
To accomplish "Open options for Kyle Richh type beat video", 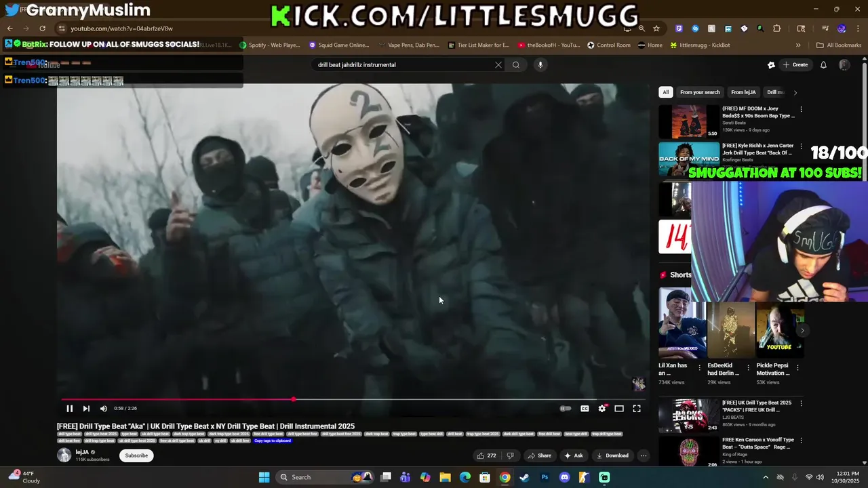I will tap(801, 146).
